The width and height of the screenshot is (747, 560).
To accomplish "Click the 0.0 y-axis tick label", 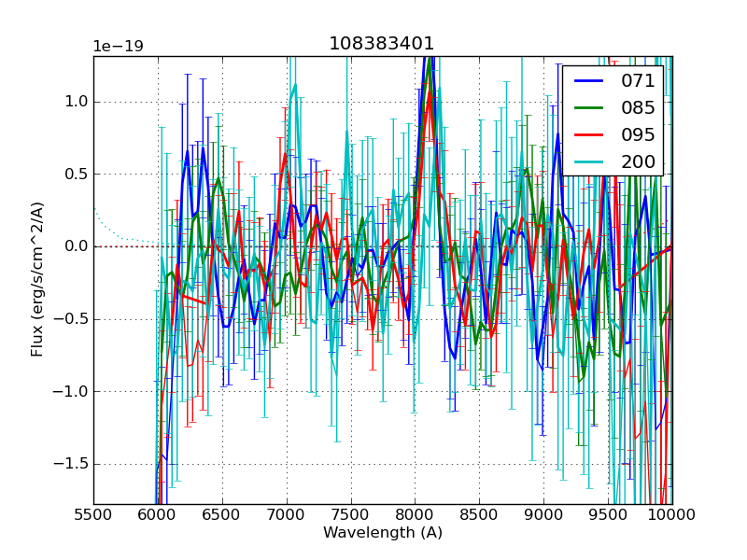I will [75, 246].
